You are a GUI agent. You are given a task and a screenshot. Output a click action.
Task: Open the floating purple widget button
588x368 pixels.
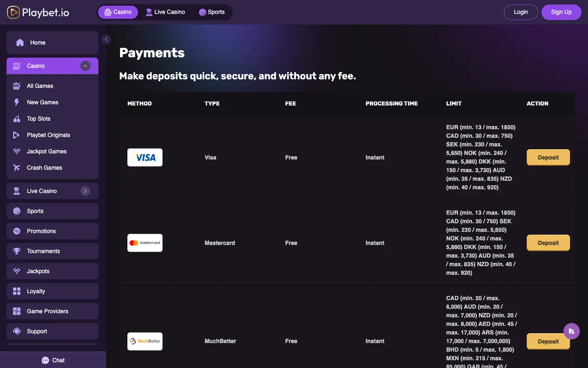click(571, 331)
